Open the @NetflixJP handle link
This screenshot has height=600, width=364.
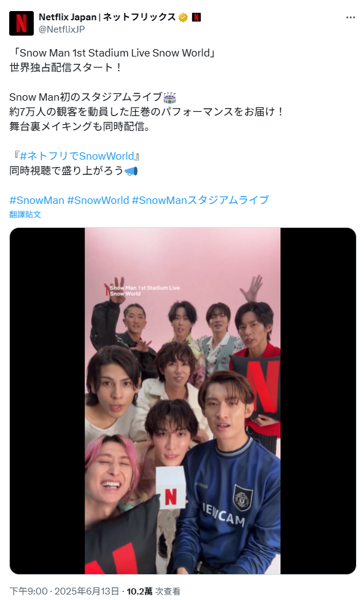tap(61, 29)
